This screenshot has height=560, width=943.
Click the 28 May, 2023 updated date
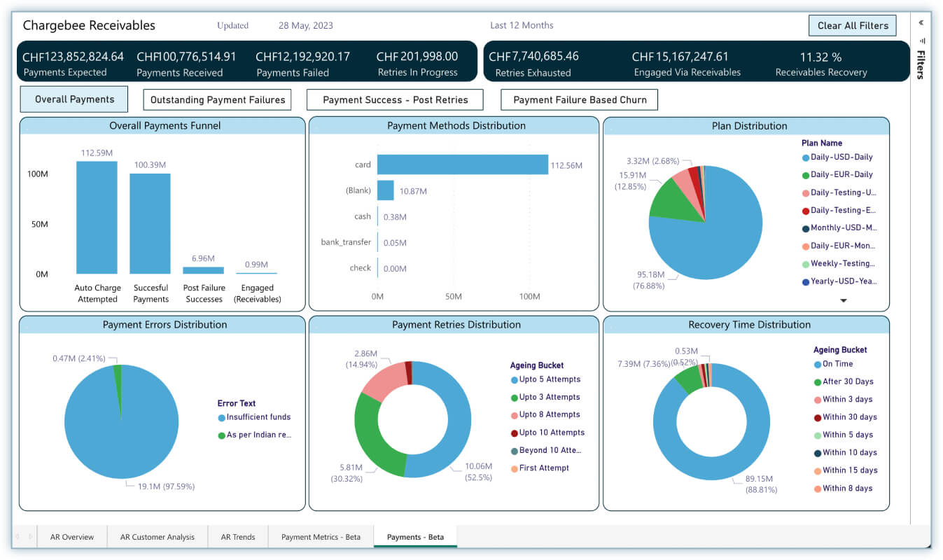point(306,26)
